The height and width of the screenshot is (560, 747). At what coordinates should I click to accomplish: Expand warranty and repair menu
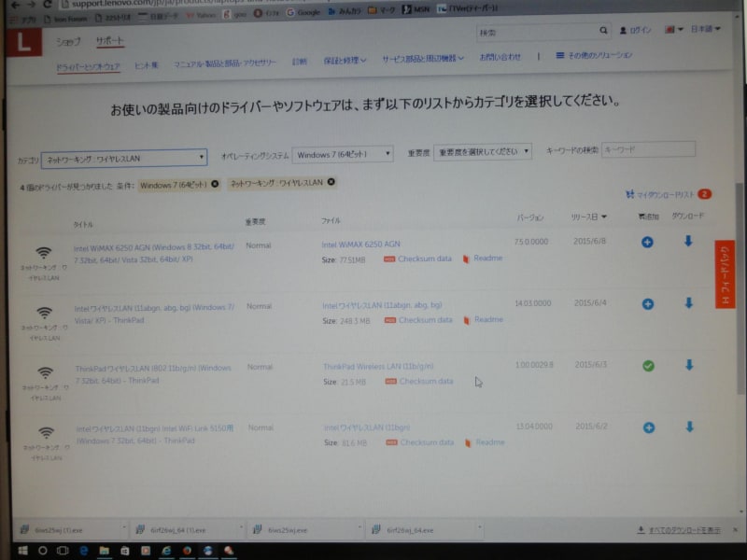(x=345, y=61)
